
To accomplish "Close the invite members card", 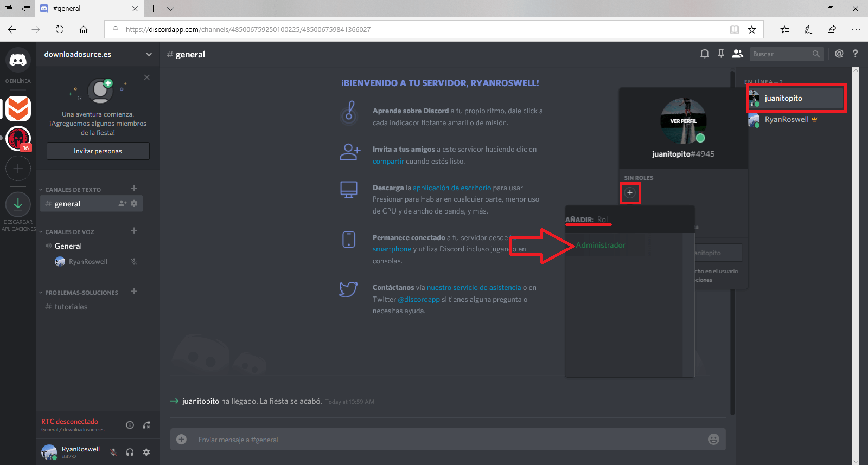I will 147,77.
